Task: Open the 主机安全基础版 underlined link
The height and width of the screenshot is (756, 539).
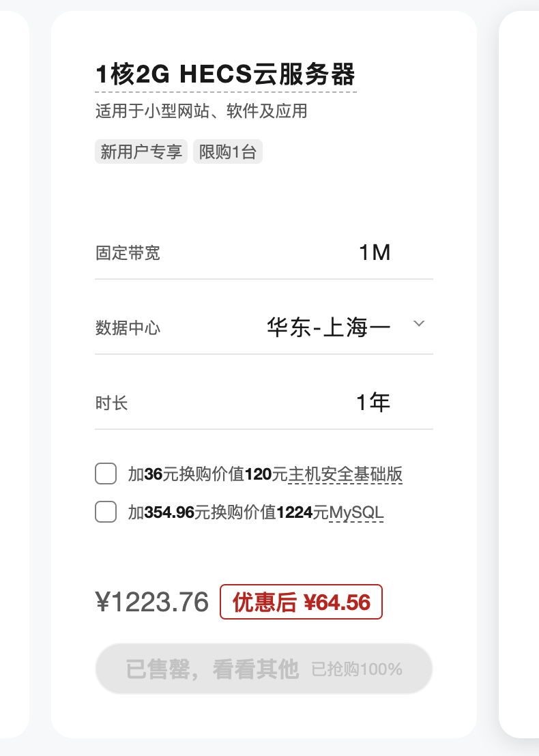Action: pyautogui.click(x=345, y=474)
